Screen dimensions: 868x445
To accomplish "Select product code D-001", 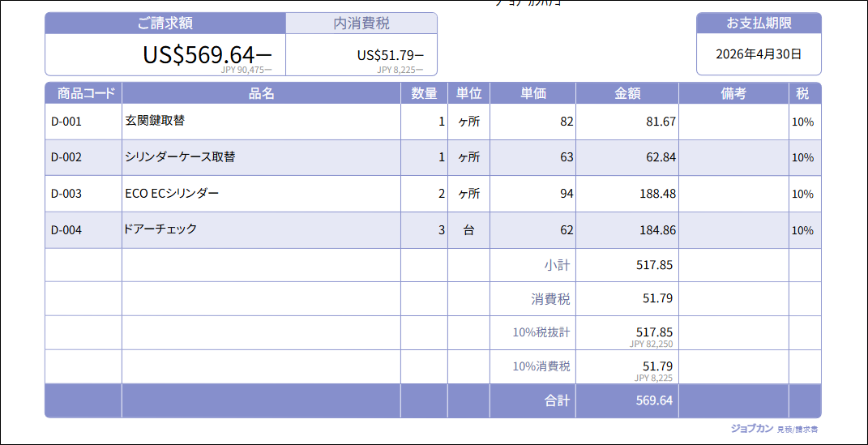I will pos(66,122).
